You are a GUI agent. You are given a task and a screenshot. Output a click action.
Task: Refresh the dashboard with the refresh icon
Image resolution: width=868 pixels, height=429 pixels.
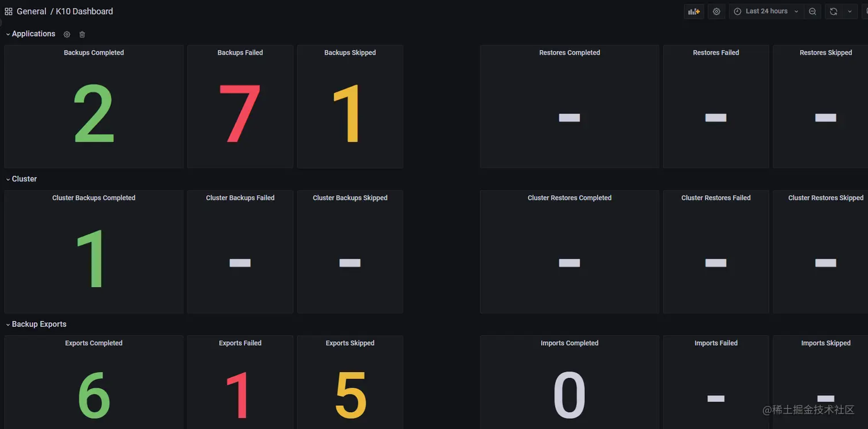(834, 11)
